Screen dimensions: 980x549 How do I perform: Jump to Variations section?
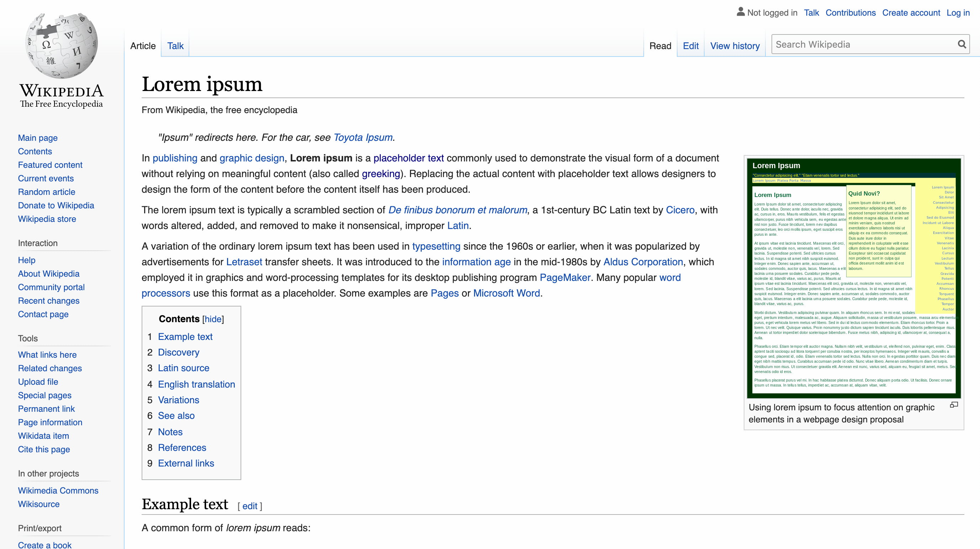(x=178, y=400)
